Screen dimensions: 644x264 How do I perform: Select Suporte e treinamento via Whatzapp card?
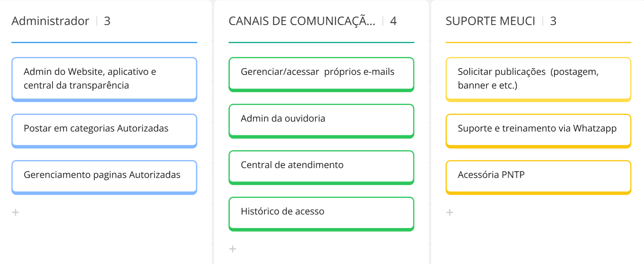coord(538,129)
